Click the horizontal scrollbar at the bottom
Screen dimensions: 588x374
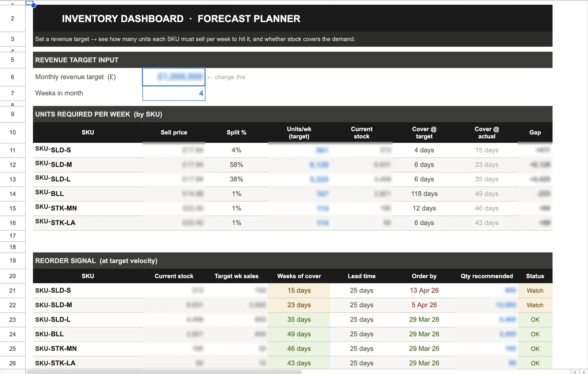point(164,372)
